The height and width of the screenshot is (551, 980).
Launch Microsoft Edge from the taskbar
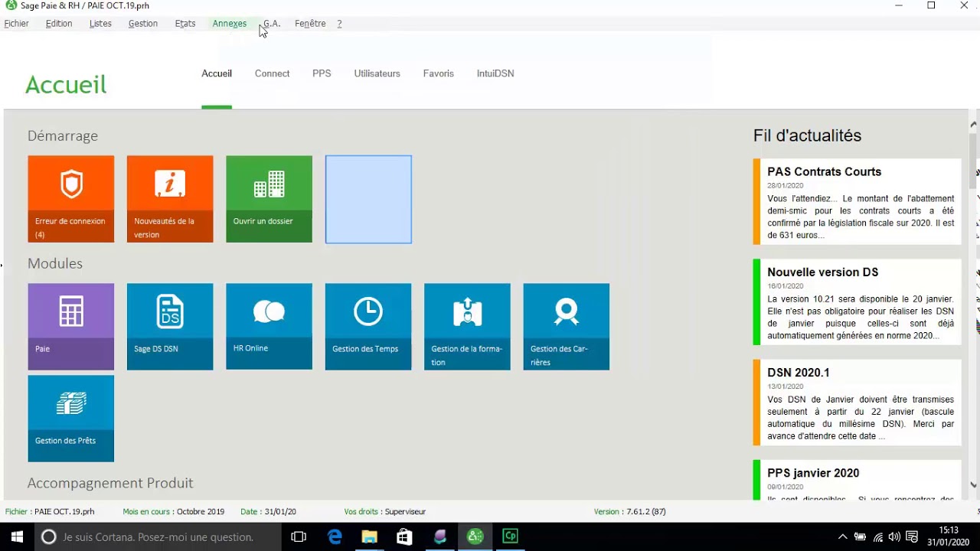[x=335, y=537]
